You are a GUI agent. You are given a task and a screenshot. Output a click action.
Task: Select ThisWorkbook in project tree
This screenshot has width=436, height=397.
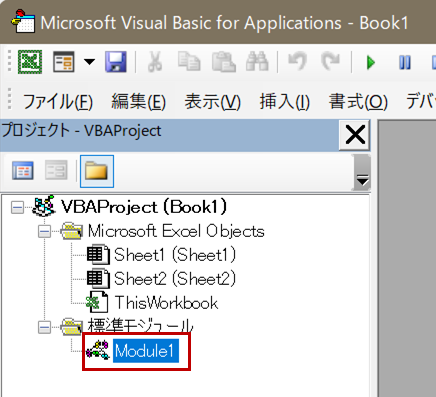point(166,303)
